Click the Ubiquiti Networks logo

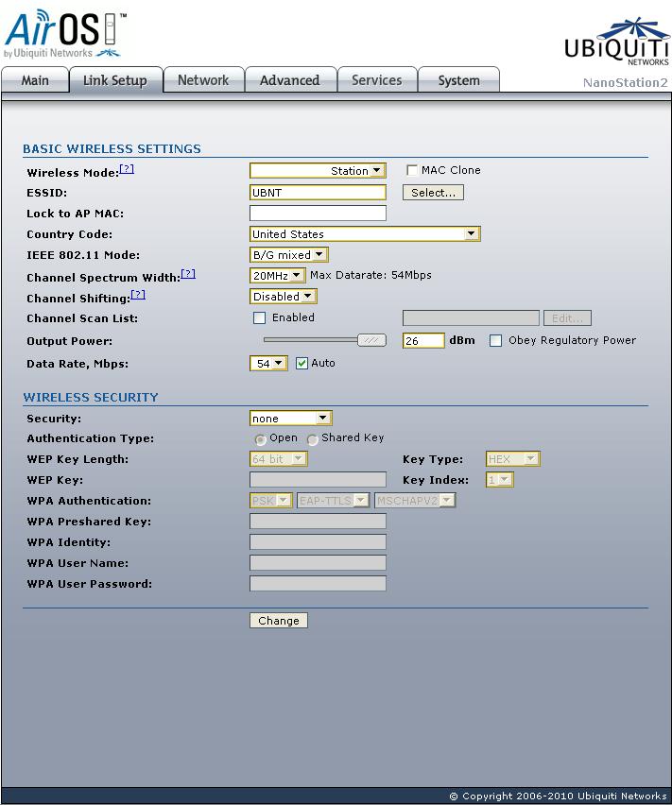[616, 43]
